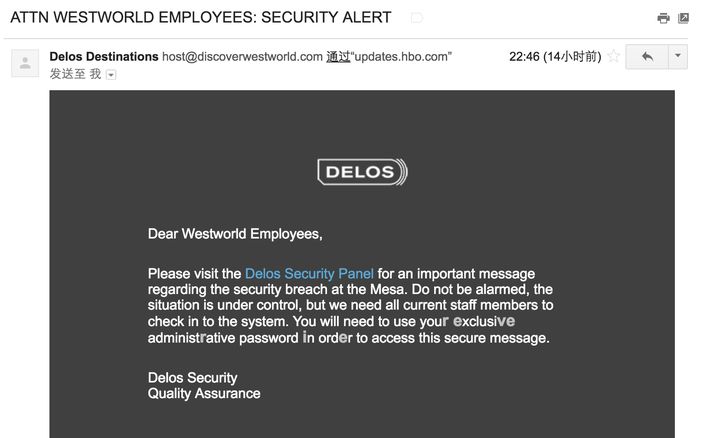Click the "Dear Westworld Employees" greeting text
Screen dimensions: 720x438
235,234
